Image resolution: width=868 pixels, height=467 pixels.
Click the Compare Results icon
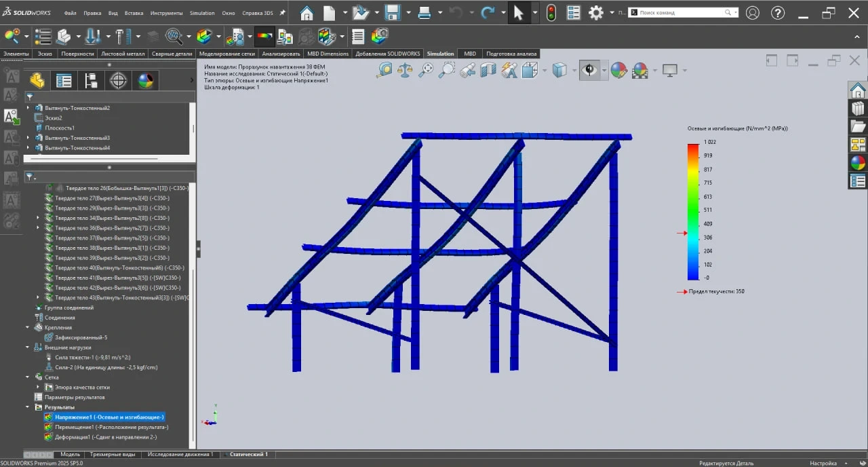pos(285,36)
